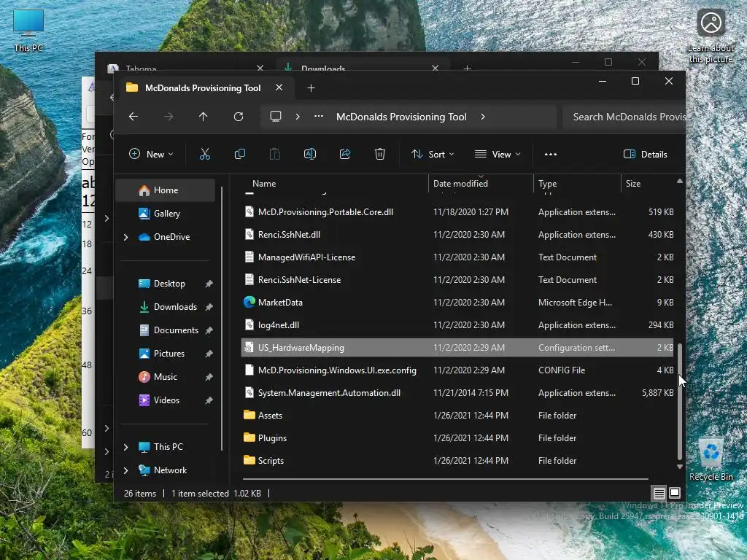Go back with the left arrow

(133, 117)
